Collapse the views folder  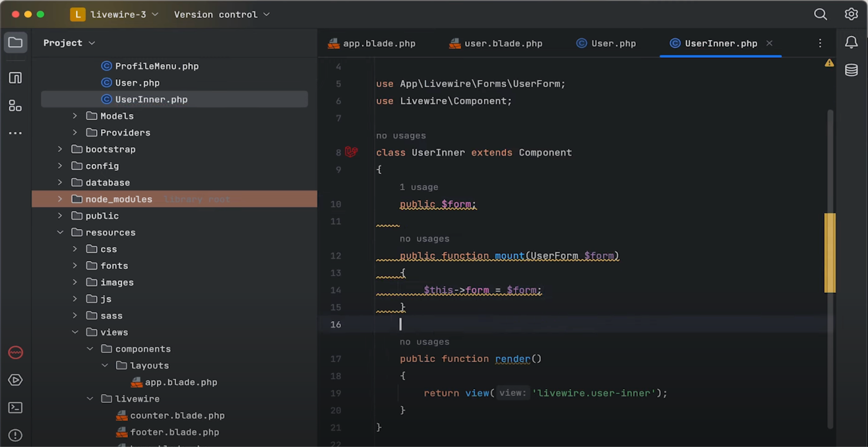[75, 332]
